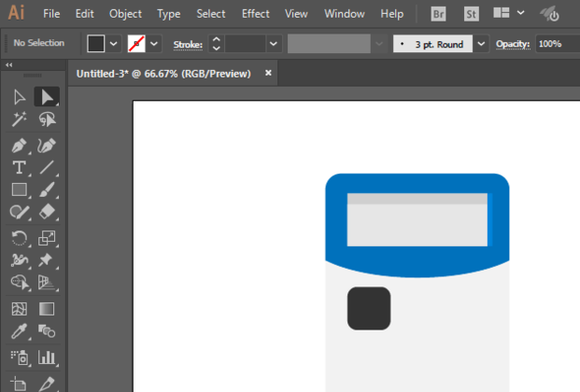Switch to the Untitled-3 document tab
The height and width of the screenshot is (392, 580).
click(163, 74)
